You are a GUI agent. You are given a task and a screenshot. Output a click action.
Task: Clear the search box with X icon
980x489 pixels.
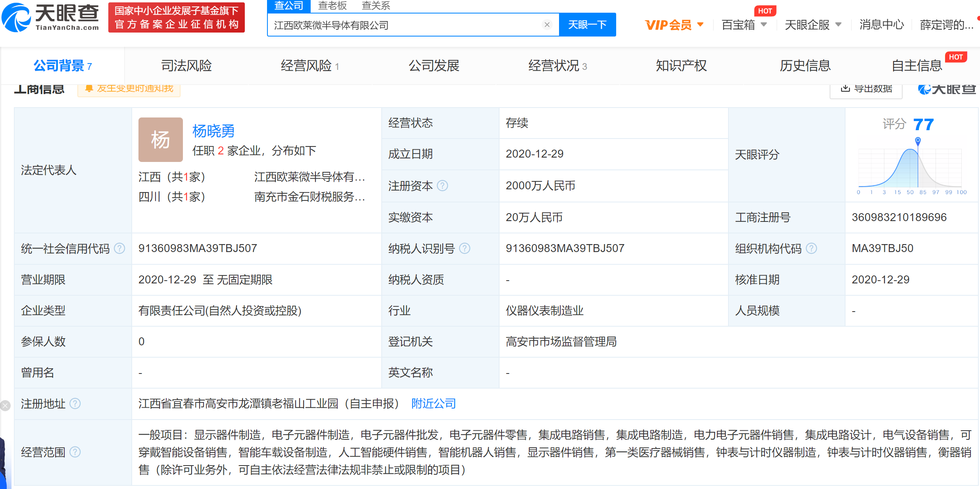(x=547, y=25)
